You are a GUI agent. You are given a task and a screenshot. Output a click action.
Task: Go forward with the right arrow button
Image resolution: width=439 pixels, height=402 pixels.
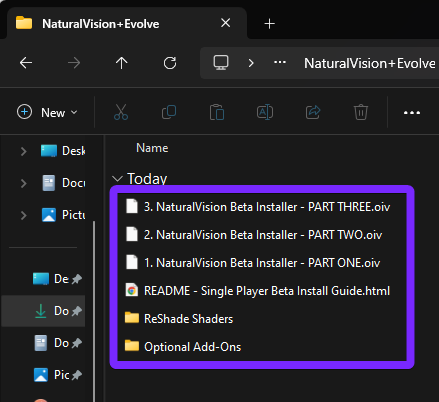click(74, 63)
